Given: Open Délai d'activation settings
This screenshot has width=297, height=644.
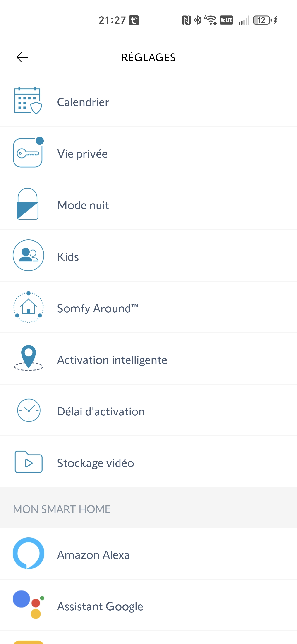Looking at the screenshot, I should coord(101,412).
